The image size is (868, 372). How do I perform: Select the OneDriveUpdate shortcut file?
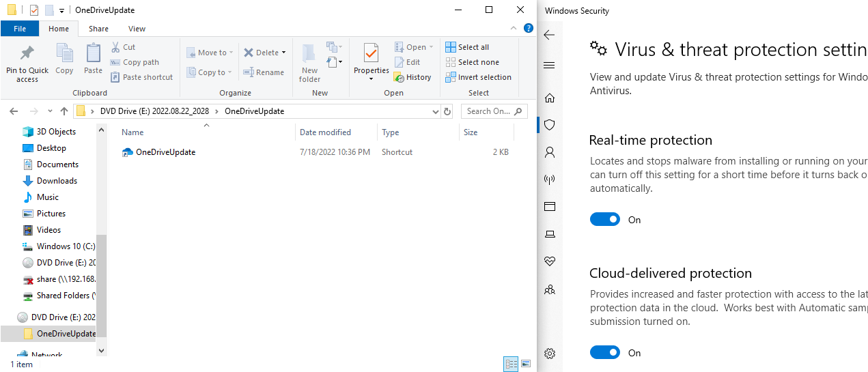158,152
